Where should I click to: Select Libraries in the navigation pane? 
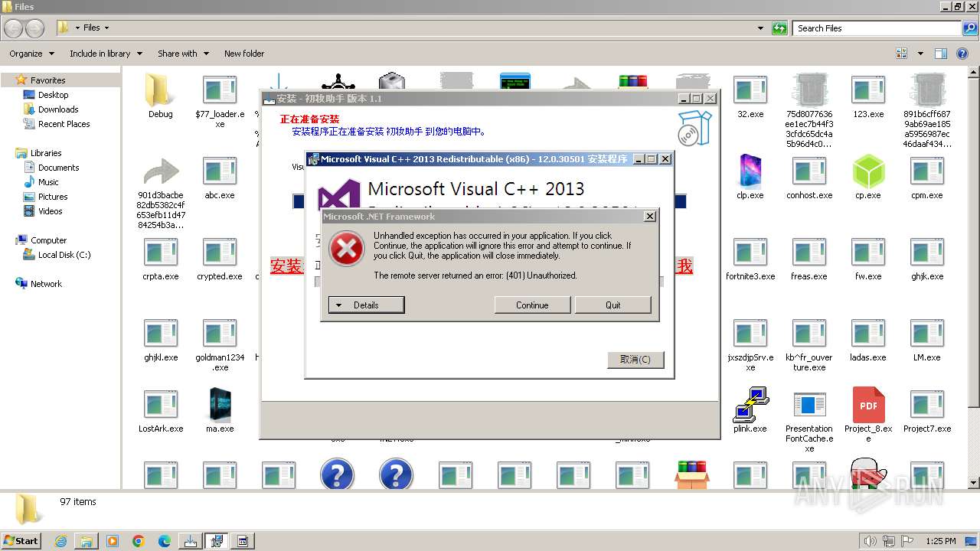[46, 153]
